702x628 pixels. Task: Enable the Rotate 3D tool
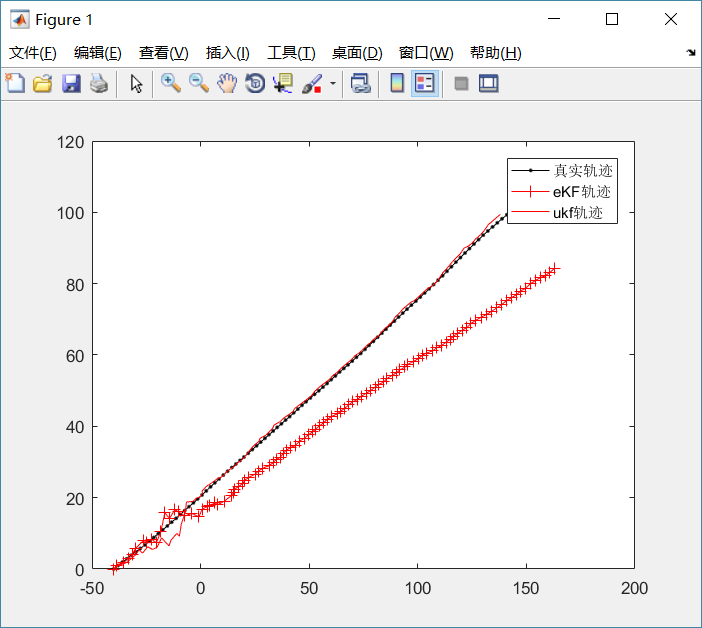pos(255,84)
